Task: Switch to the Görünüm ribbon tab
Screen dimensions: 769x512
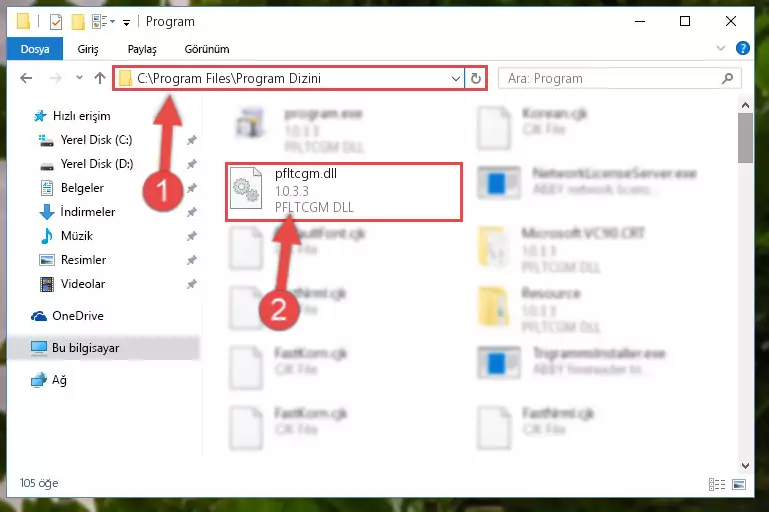Action: 206,49
